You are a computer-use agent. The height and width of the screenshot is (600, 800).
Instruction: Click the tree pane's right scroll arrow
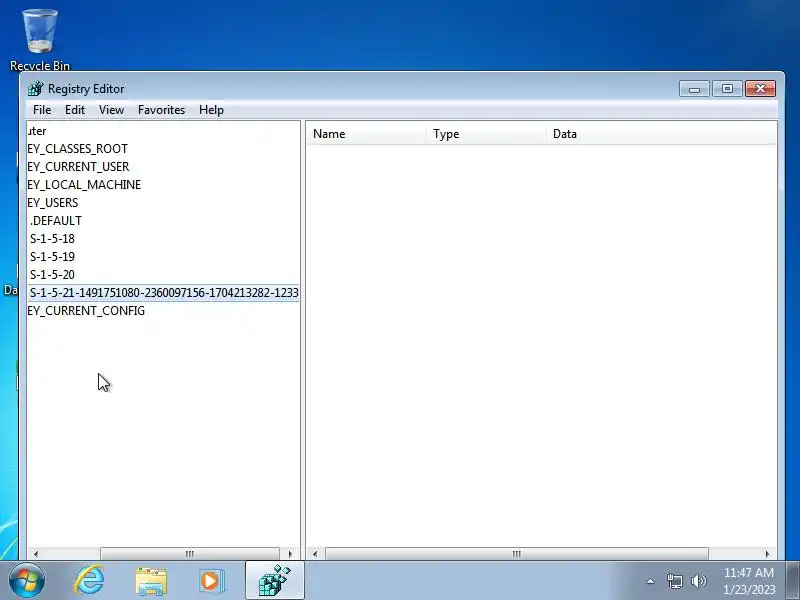[x=290, y=554]
